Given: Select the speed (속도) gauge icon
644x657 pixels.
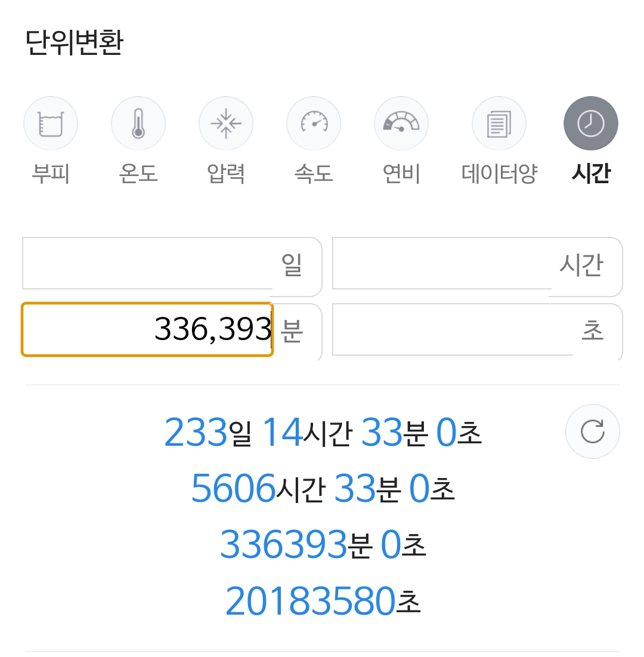Looking at the screenshot, I should click(x=314, y=124).
